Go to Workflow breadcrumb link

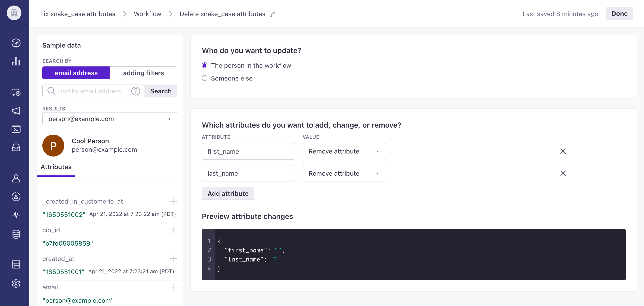(x=147, y=14)
